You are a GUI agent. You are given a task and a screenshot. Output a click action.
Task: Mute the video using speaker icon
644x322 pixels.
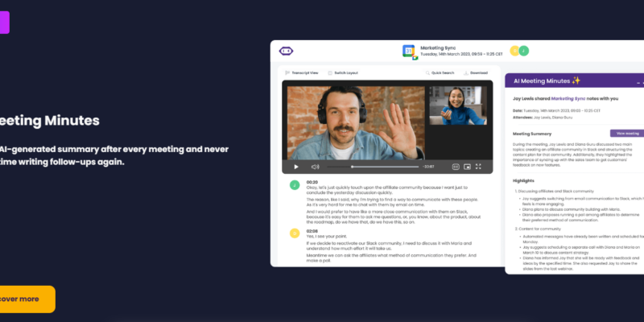pos(315,167)
